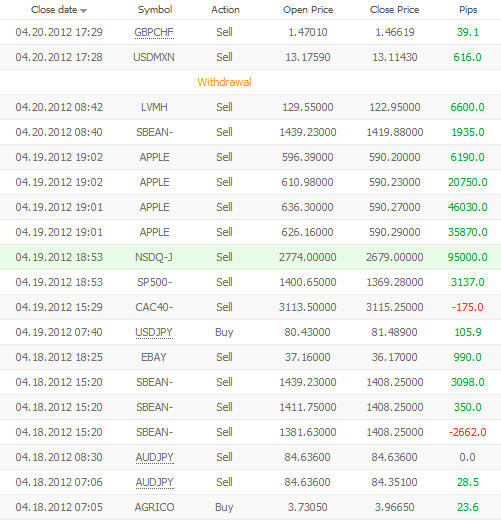The height and width of the screenshot is (521, 501).
Task: Click the 350.0 pips value
Action: [x=468, y=407]
